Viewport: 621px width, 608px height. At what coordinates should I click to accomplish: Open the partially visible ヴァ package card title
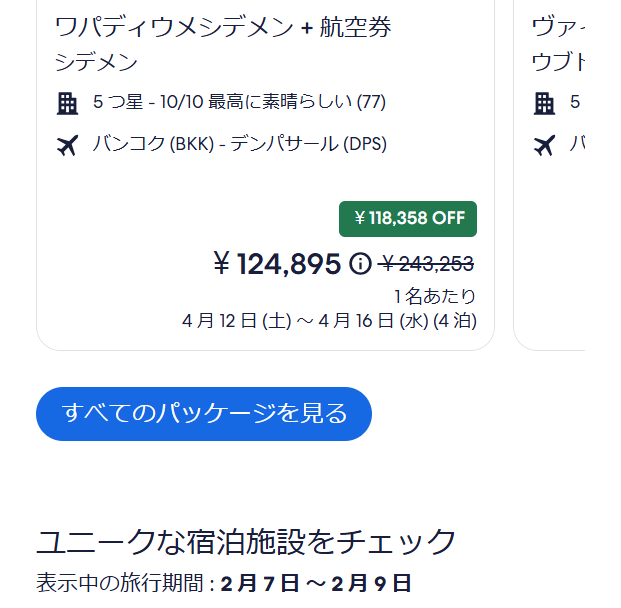558,27
